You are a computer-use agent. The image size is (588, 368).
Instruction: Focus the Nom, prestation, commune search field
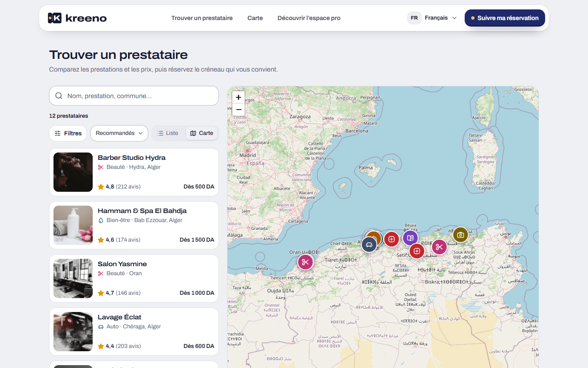point(134,96)
